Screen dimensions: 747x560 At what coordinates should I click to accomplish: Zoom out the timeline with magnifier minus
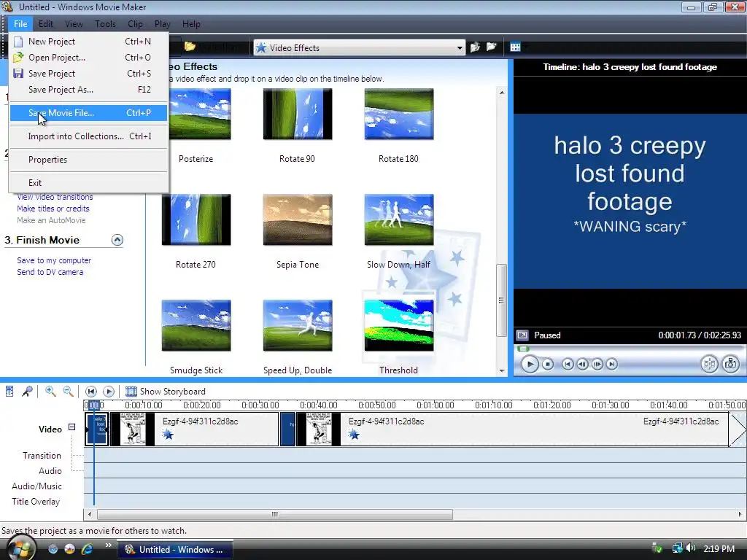(68, 392)
